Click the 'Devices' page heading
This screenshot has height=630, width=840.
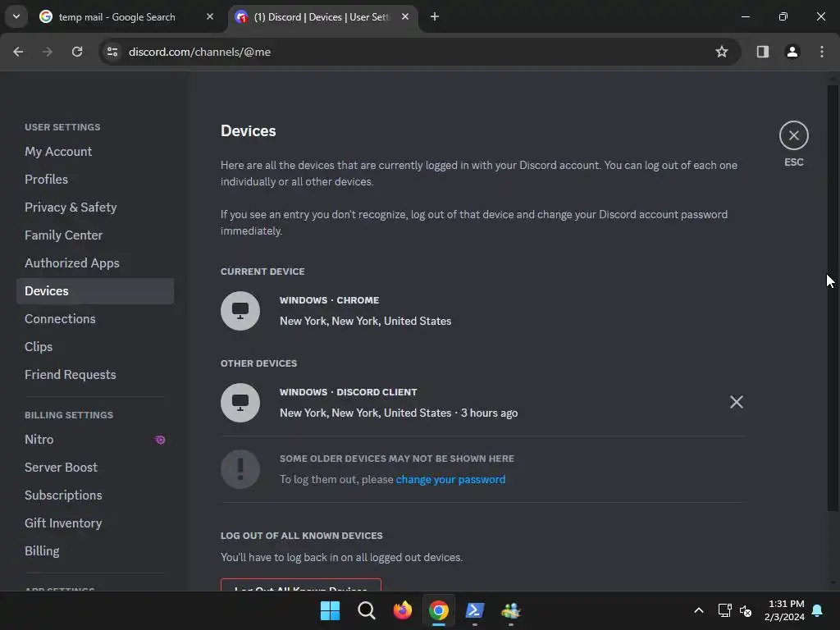248,130
